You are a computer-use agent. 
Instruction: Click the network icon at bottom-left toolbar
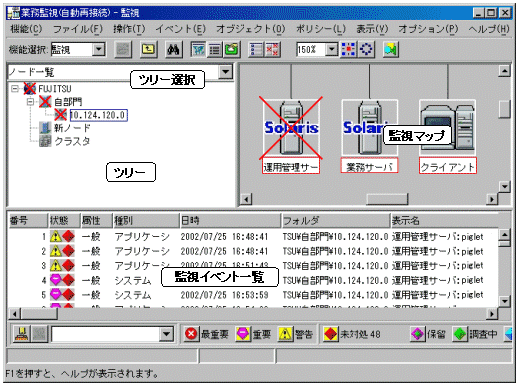22,334
